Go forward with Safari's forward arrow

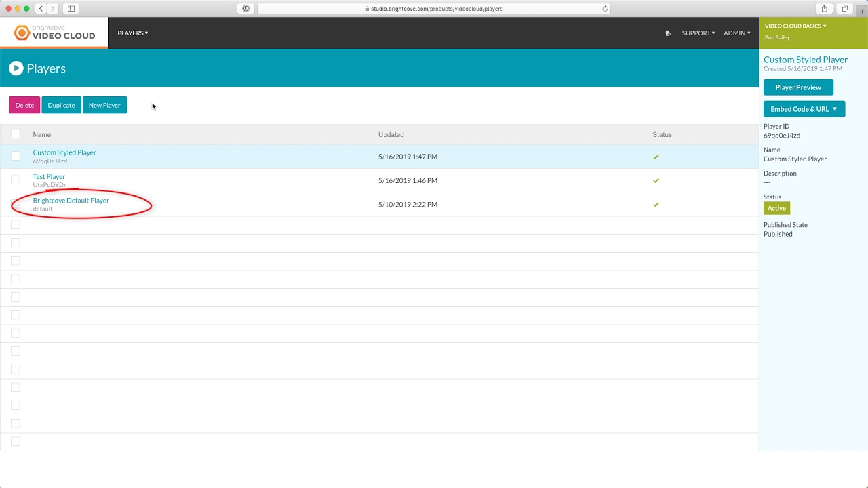point(53,9)
